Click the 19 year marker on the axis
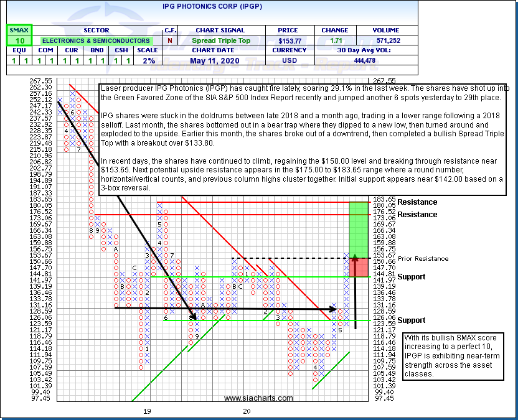 point(148,411)
